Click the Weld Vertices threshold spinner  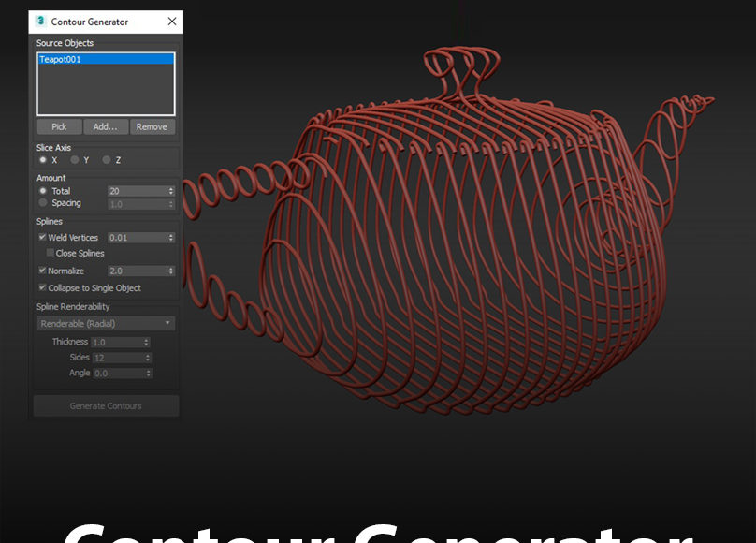[x=171, y=238]
